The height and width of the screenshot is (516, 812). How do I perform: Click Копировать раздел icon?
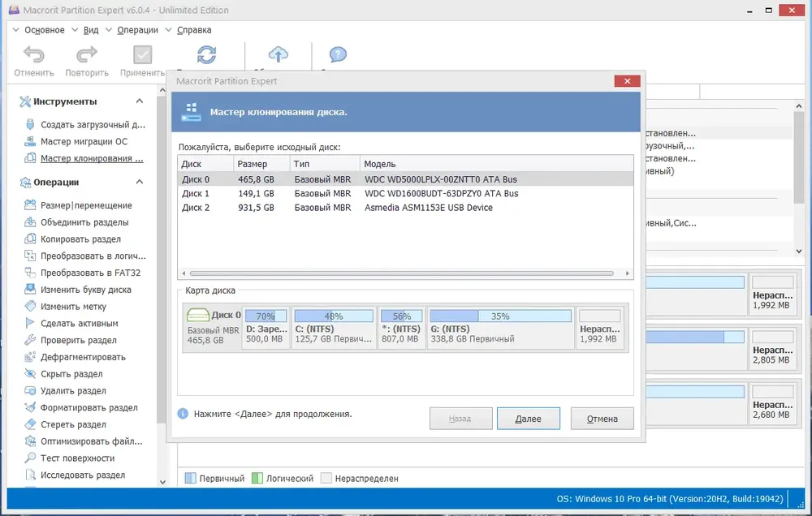point(30,239)
